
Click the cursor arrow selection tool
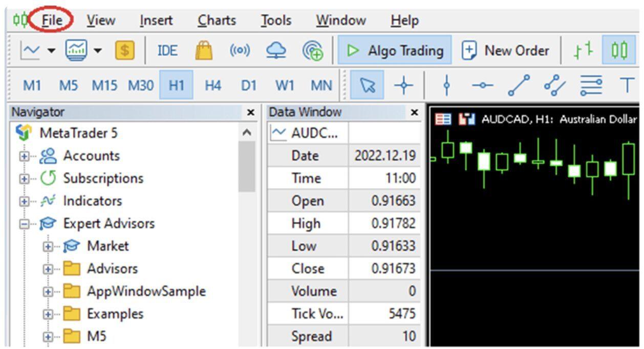click(x=368, y=85)
